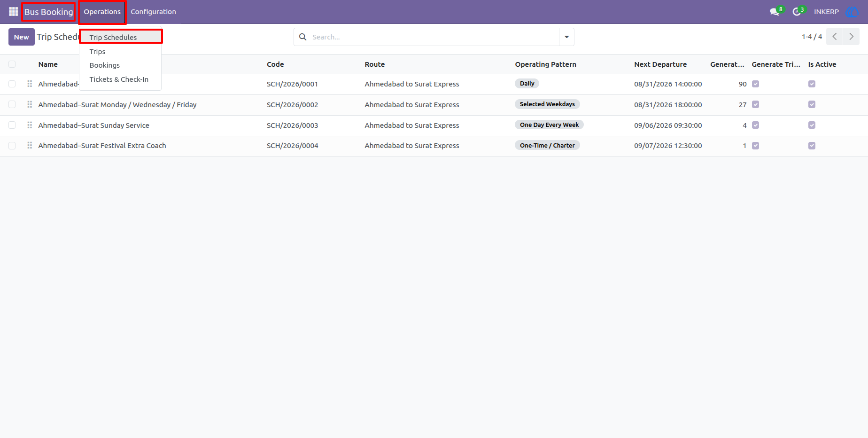Sort by Operating Pattern column header

pos(545,64)
